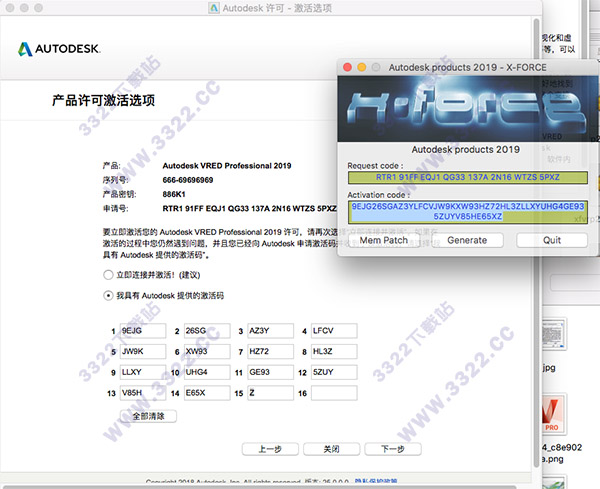Click activation field 11 containing GE93

[271, 372]
